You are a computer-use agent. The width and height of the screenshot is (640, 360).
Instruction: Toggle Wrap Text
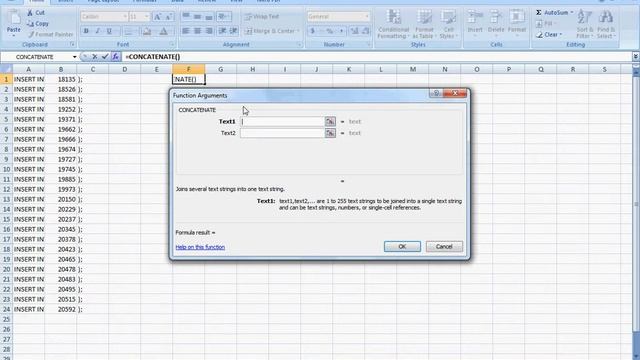coord(262,17)
